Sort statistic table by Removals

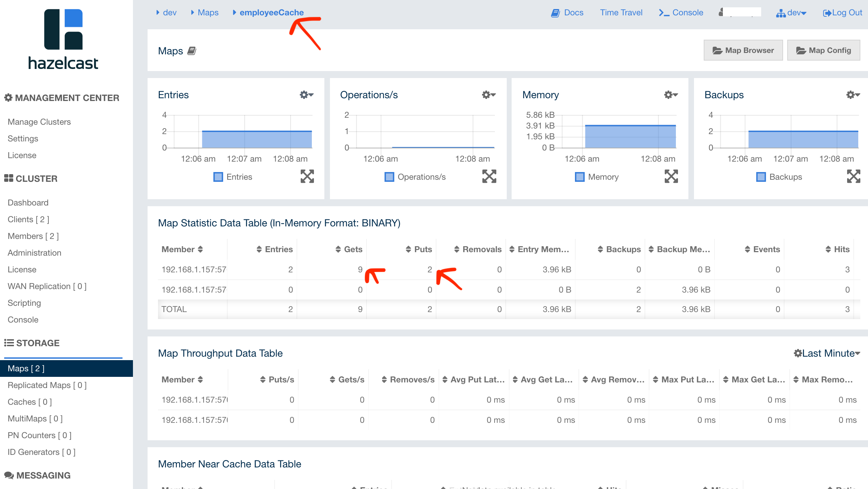click(x=478, y=249)
